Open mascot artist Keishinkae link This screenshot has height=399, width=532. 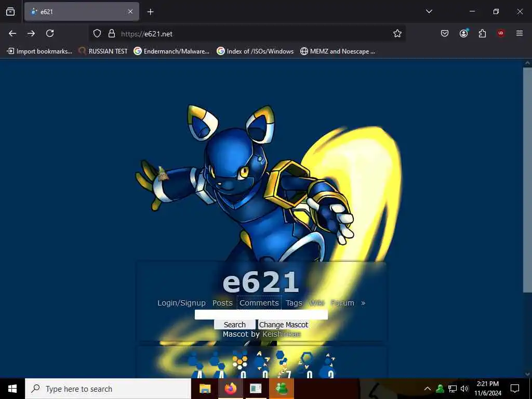282,334
